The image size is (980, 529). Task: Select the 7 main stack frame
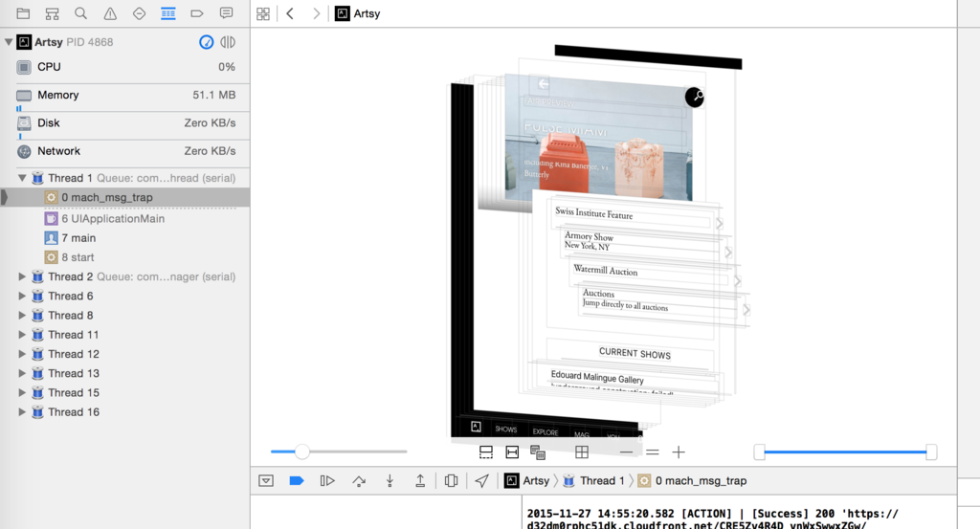tap(125, 238)
